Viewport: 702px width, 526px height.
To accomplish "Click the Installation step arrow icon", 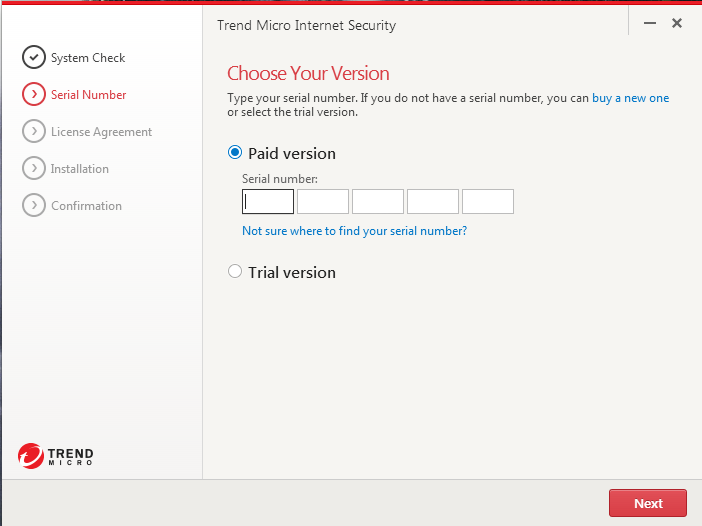I will tap(34, 168).
